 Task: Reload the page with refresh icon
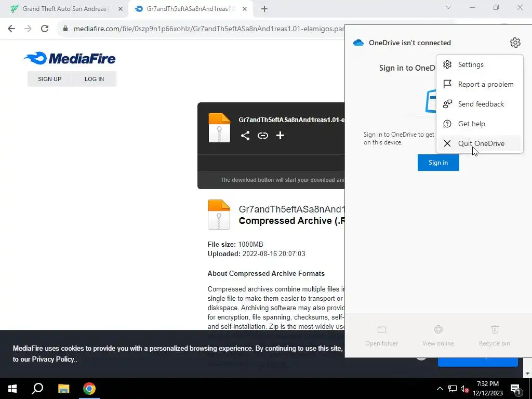click(x=45, y=29)
